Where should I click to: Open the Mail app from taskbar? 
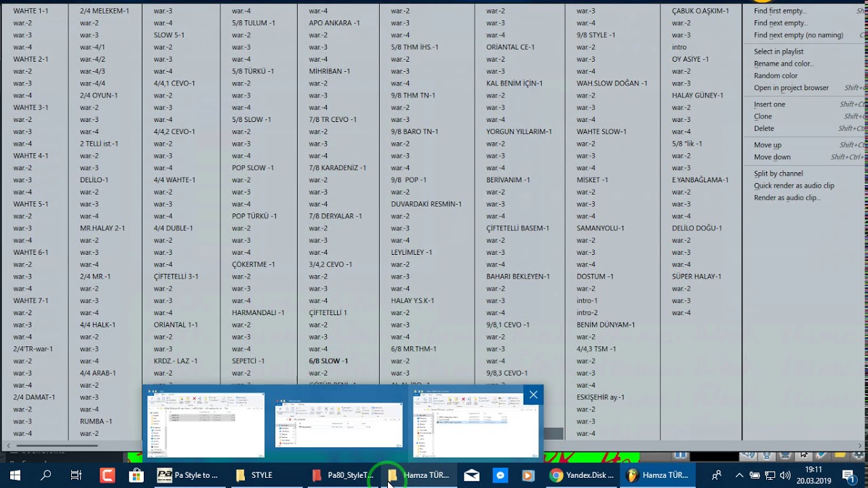(x=471, y=475)
